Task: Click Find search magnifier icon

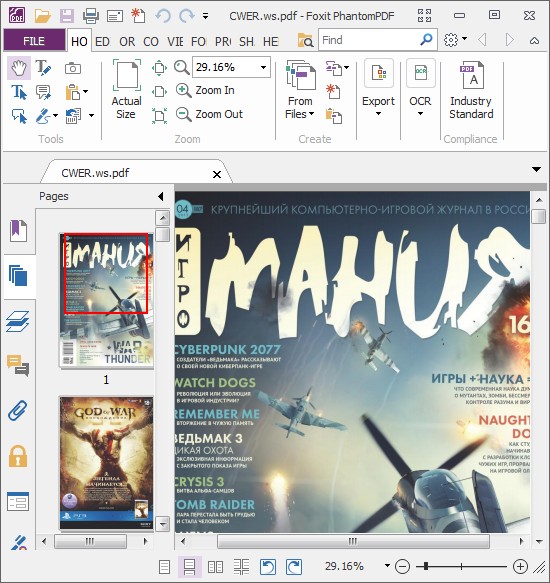Action: [426, 39]
